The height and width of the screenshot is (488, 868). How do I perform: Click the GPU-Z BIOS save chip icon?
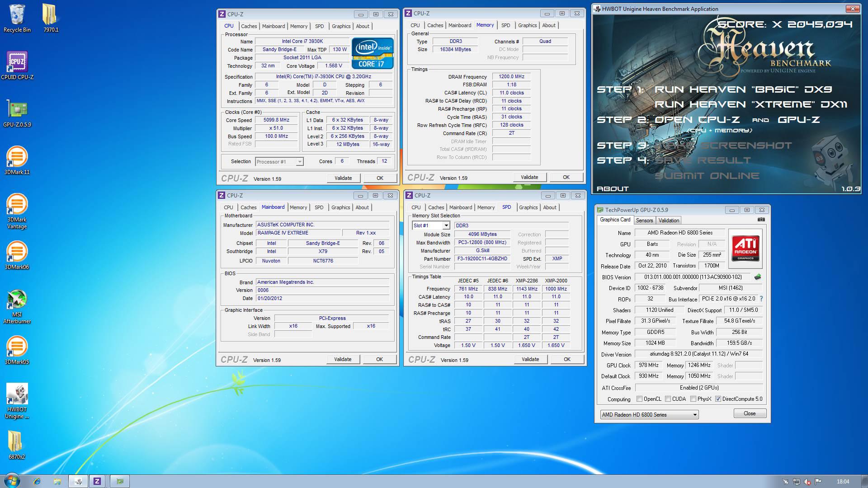[758, 277]
